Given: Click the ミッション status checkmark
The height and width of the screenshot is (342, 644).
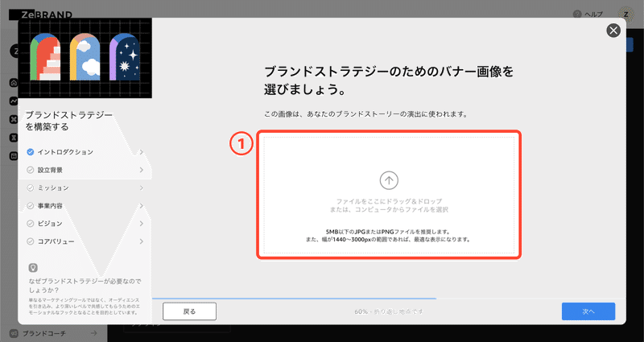Looking at the screenshot, I should pyautogui.click(x=30, y=187).
